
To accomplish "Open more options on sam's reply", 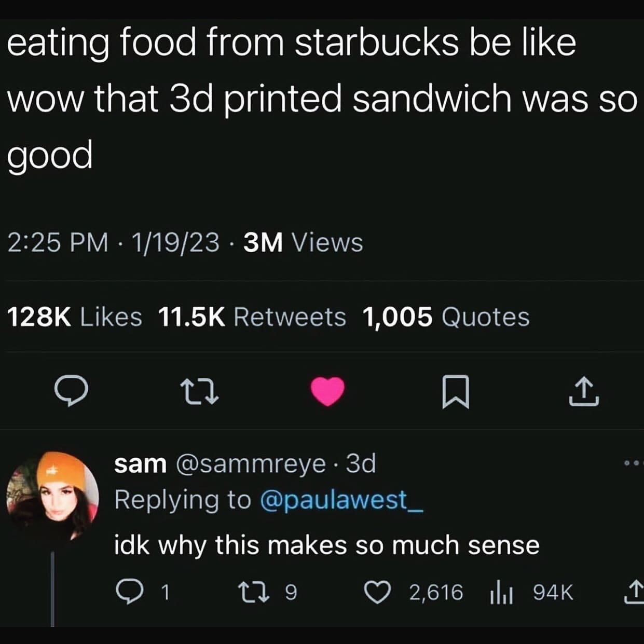I will pyautogui.click(x=634, y=462).
